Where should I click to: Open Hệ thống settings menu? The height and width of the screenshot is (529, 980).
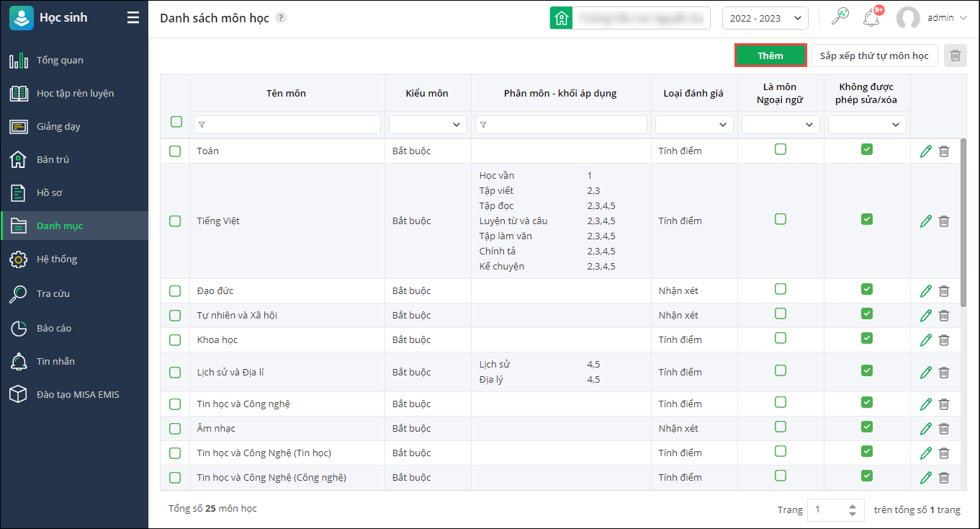point(74,259)
